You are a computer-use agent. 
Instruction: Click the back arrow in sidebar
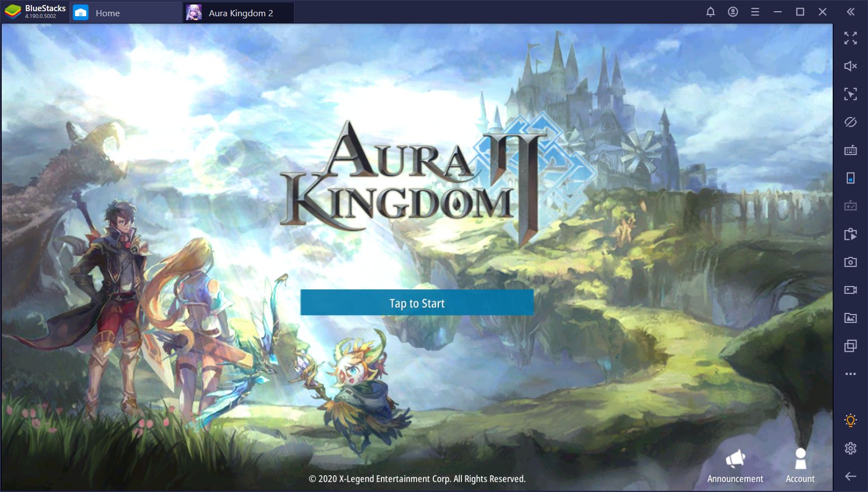851,476
